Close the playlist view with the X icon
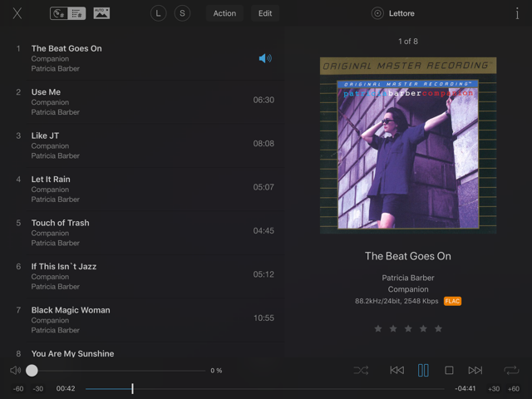Image resolution: width=532 pixels, height=399 pixels. tap(17, 13)
